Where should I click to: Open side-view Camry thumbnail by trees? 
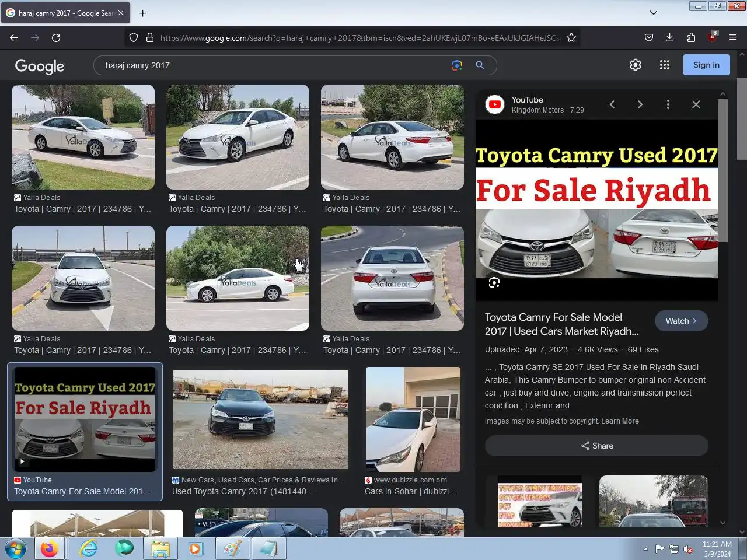click(238, 278)
